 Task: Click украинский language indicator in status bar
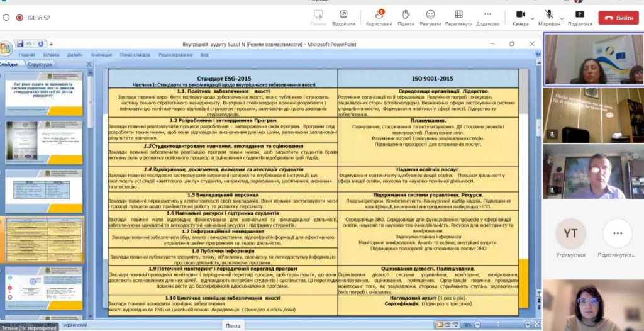coord(75,325)
